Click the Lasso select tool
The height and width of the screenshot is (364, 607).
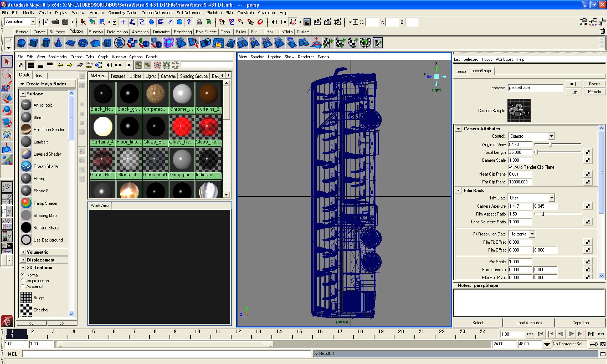(x=7, y=74)
